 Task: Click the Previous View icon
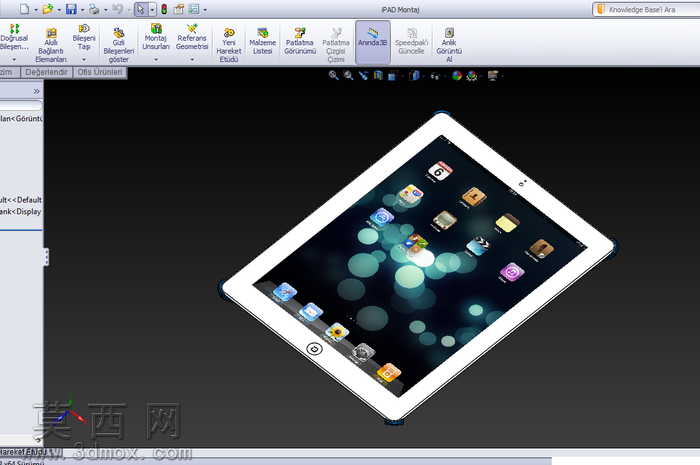pos(363,75)
